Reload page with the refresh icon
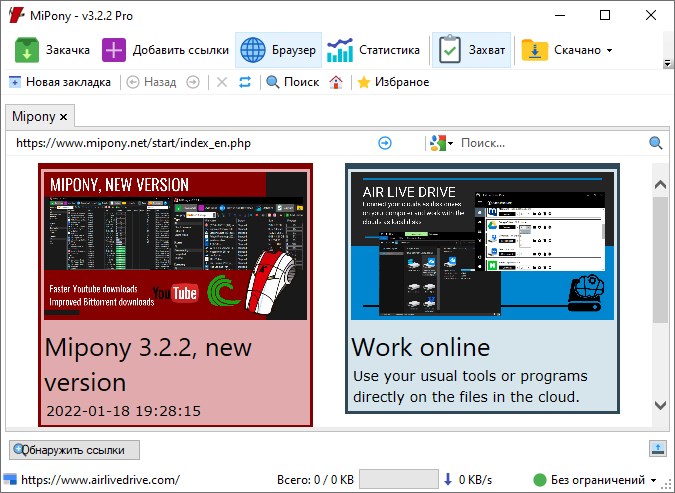675x493 pixels. (245, 82)
